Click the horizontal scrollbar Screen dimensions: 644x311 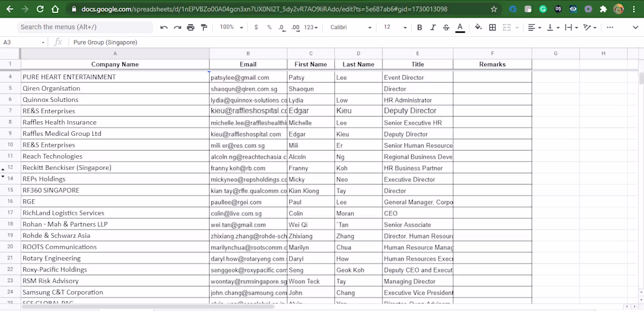pyautogui.click(x=148, y=306)
